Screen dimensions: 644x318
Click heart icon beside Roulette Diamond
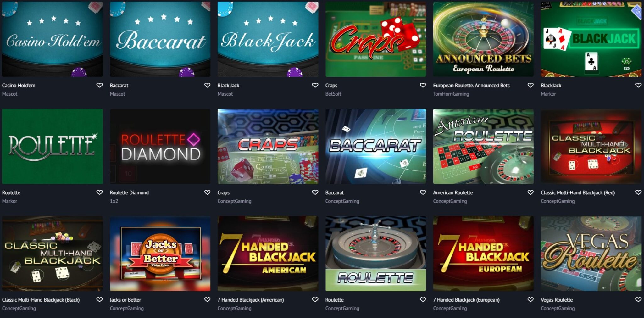click(207, 192)
